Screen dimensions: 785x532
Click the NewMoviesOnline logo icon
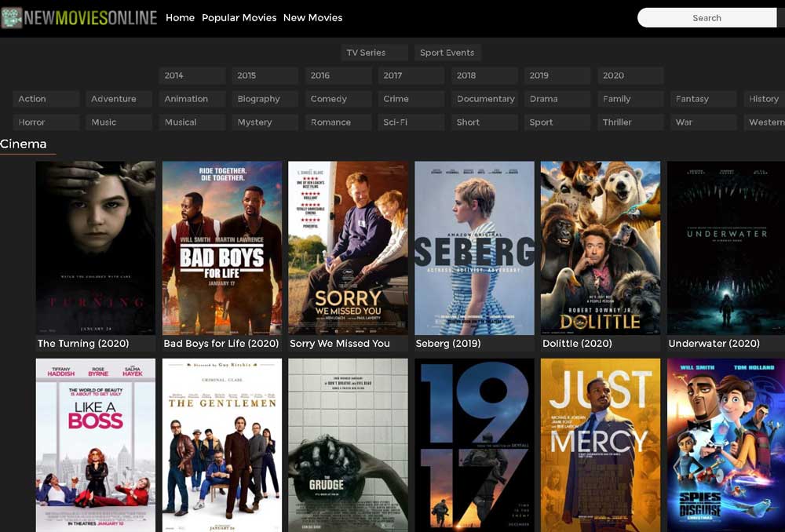12,17
